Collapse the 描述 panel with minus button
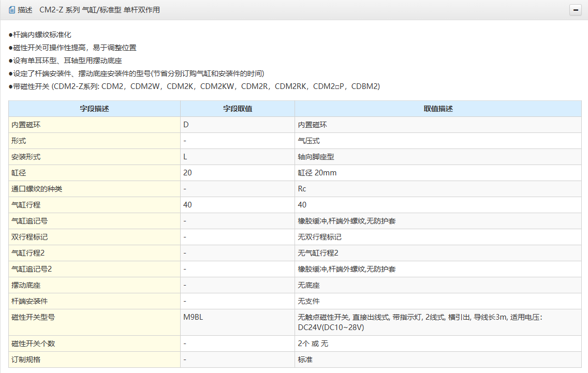Screen dimensions: 588x373 575,10
